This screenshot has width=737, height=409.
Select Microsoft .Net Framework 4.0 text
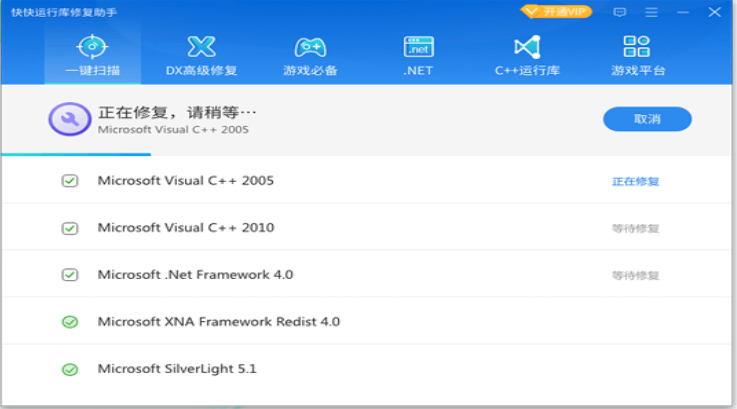pos(195,275)
